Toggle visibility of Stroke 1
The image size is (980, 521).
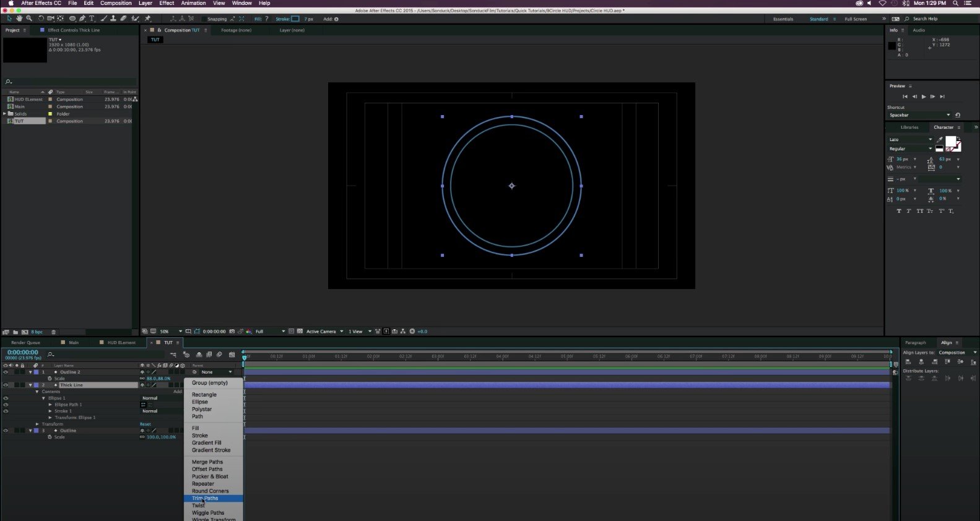[6, 411]
